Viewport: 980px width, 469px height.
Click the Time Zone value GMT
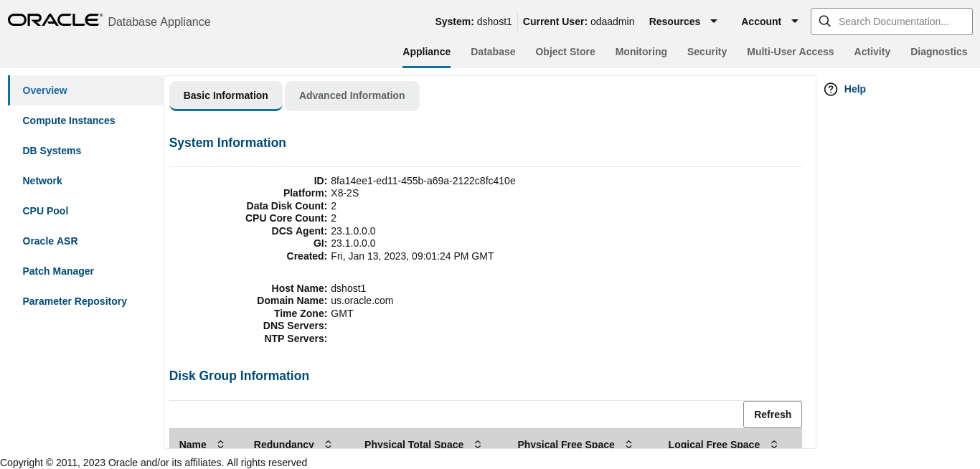coord(342,313)
